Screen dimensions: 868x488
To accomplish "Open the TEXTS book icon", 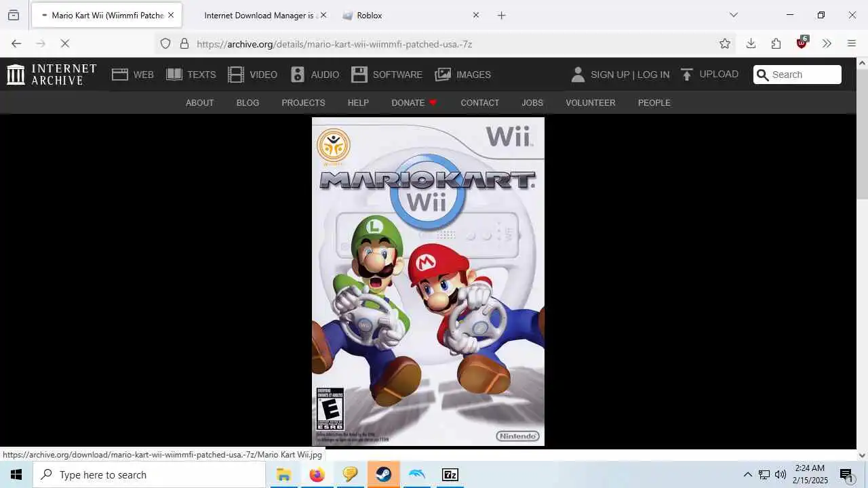I will pyautogui.click(x=174, y=75).
